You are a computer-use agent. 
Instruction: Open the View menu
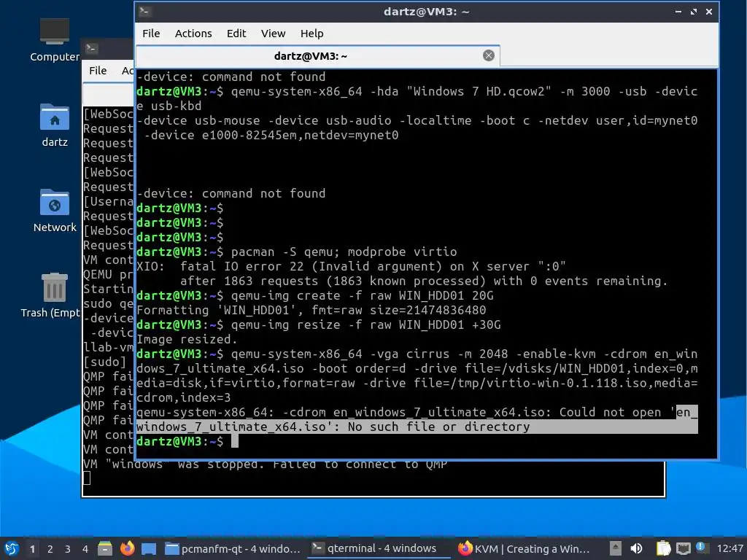(273, 34)
